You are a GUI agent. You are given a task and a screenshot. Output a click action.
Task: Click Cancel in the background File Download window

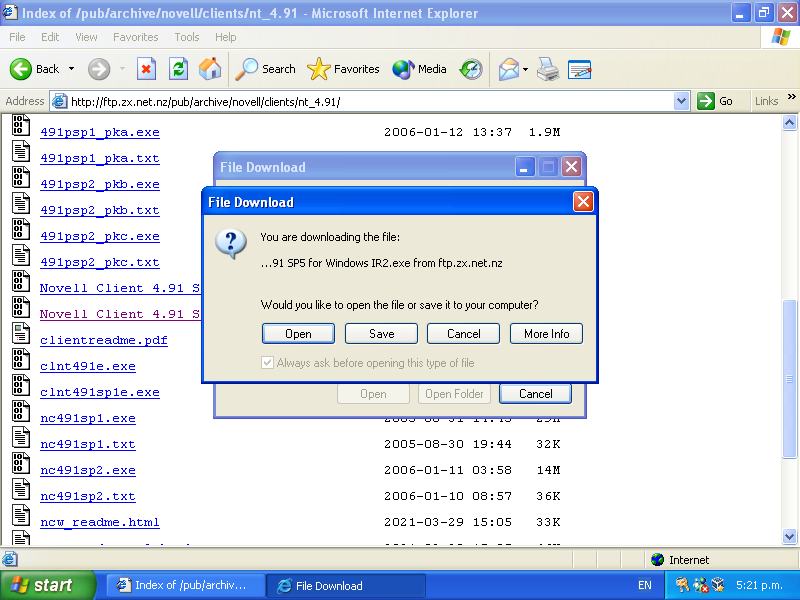tap(535, 394)
